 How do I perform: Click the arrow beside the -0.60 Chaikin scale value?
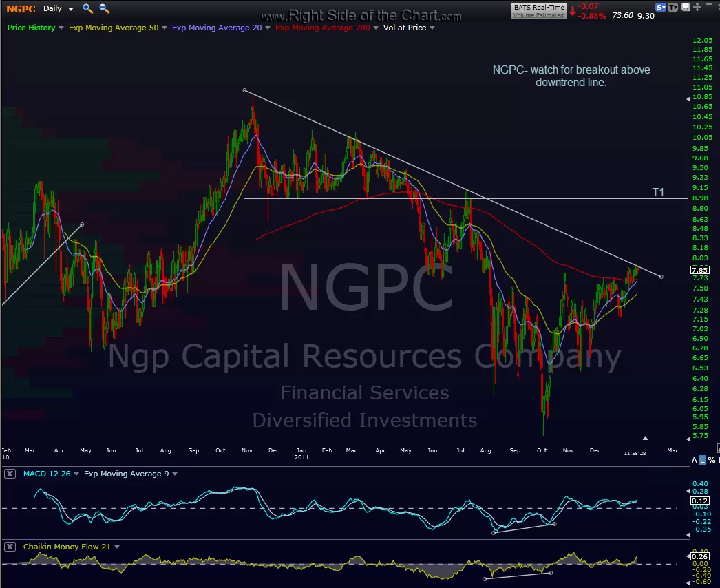pyautogui.click(x=688, y=583)
